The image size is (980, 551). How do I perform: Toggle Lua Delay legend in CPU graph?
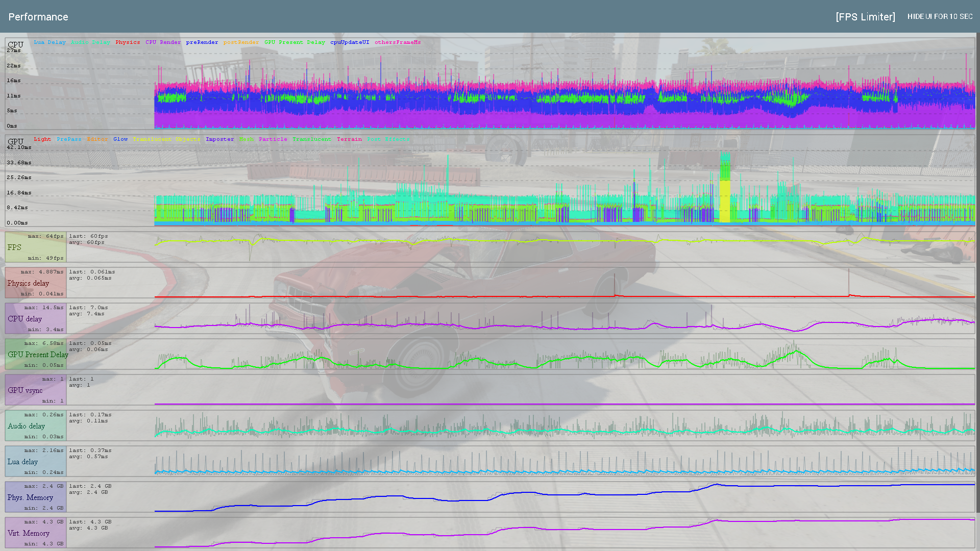50,42
